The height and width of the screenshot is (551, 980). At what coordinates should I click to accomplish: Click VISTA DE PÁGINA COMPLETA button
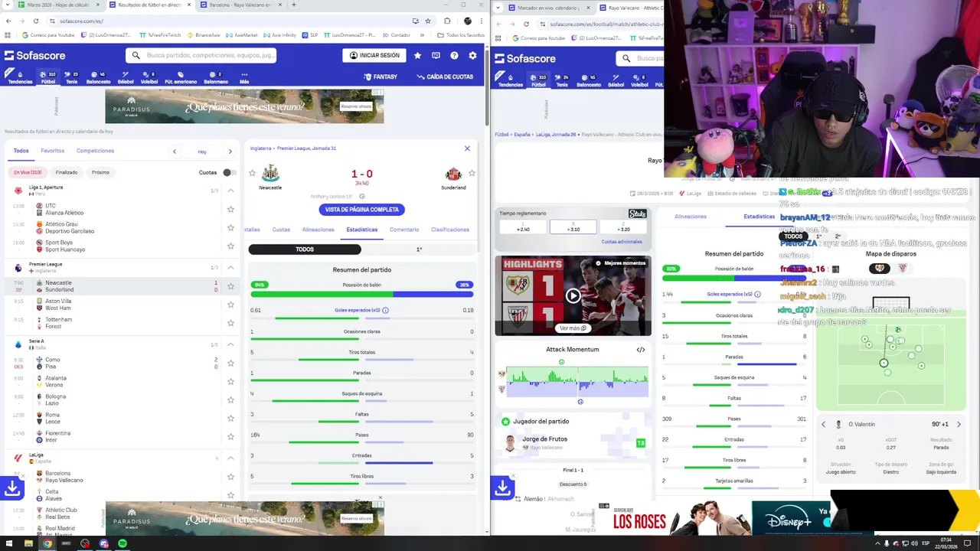coord(362,210)
